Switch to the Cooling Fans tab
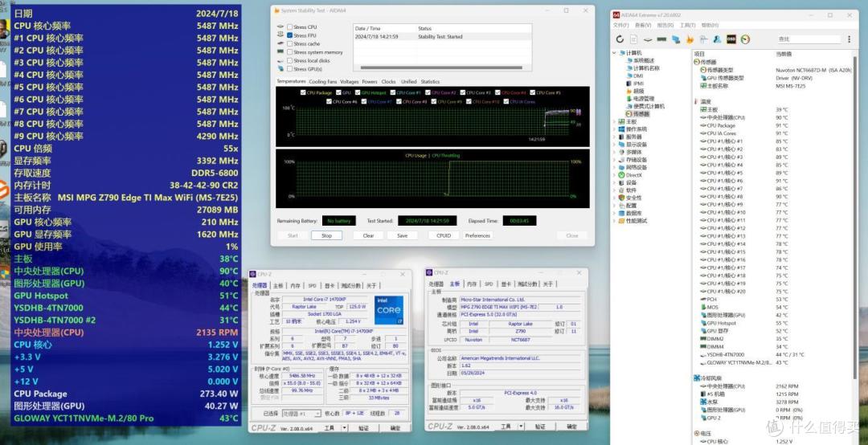The height and width of the screenshot is (445, 868). click(323, 81)
